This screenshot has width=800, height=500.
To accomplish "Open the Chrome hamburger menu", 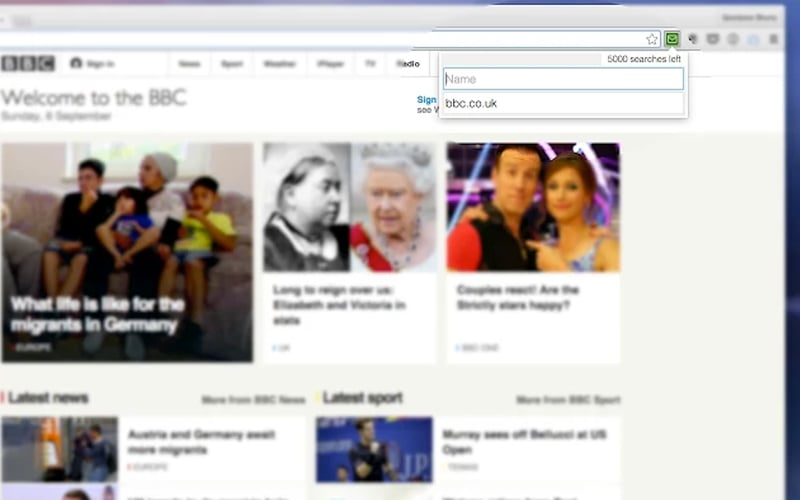I will click(774, 39).
